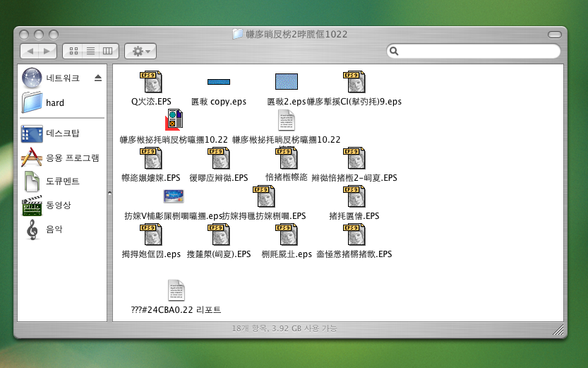This screenshot has height=368, width=588.
Task: Go to 데스크탑 desktop folder
Action: 62,133
